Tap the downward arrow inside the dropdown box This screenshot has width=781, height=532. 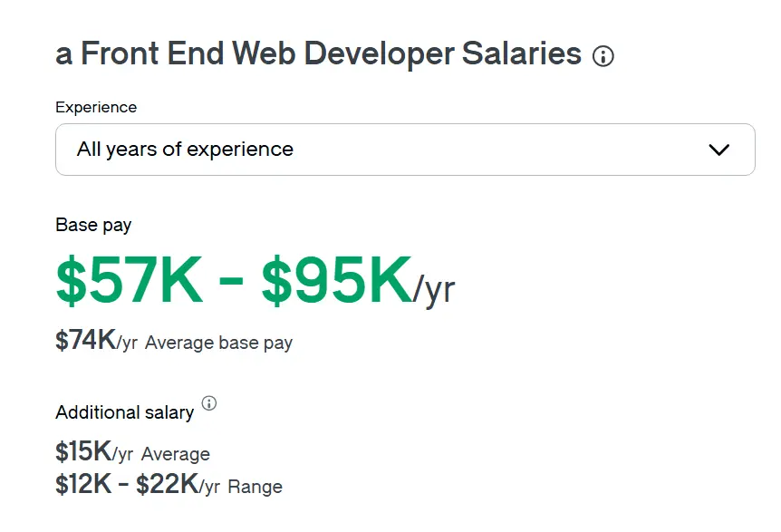tap(720, 150)
